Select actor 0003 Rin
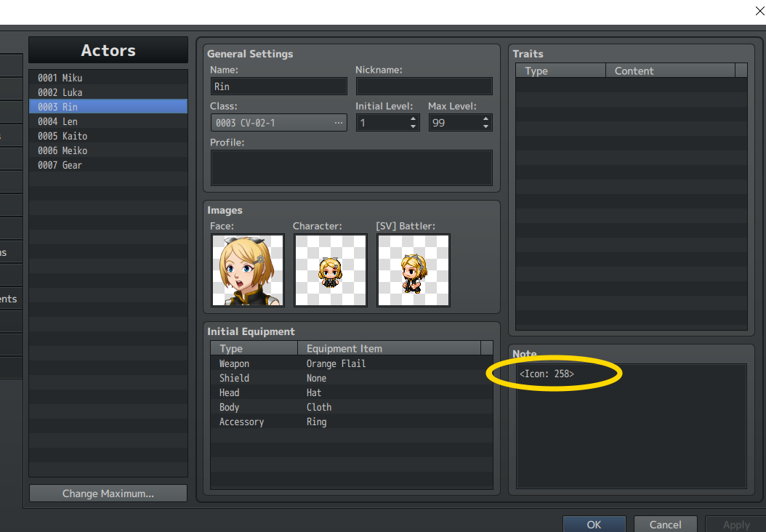This screenshot has height=532, width=766. [x=108, y=107]
